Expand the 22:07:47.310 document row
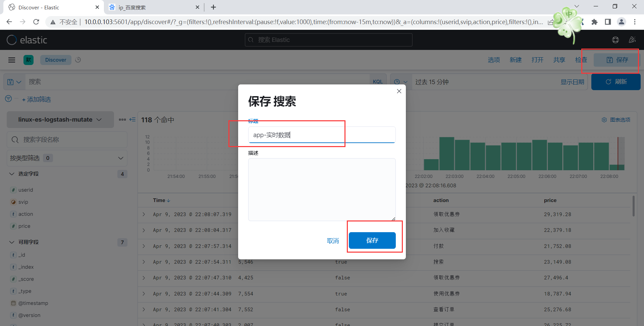Viewport: 644px width, 326px height. click(144, 278)
